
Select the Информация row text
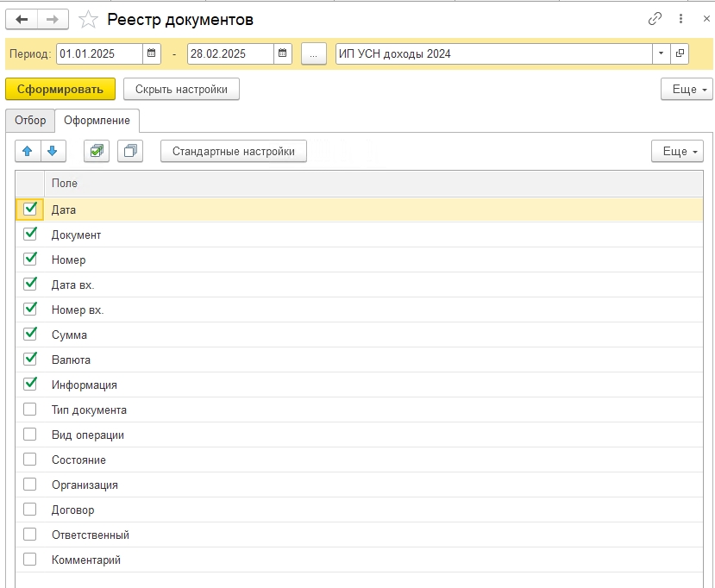(85, 385)
